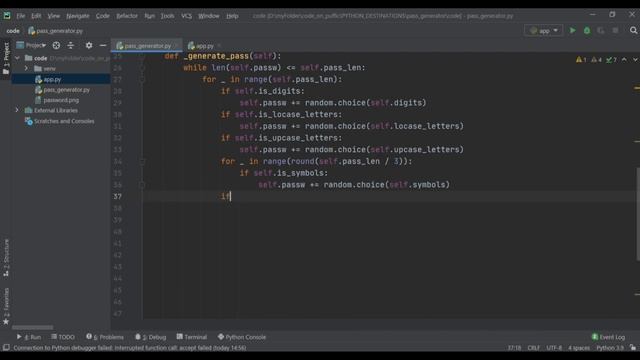Open the Project view dropdown
This screenshot has height=360, width=640.
coord(31,45)
